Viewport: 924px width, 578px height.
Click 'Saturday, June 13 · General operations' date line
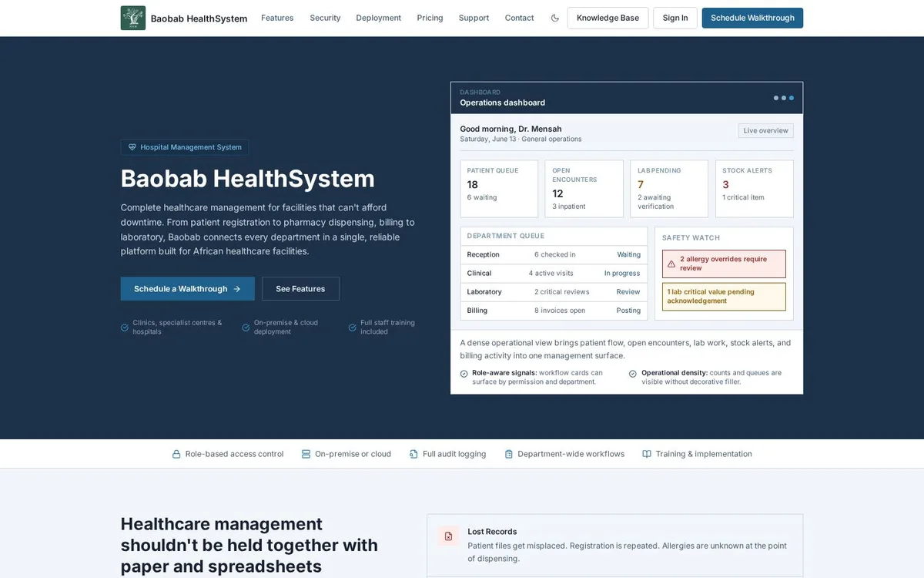pos(521,139)
